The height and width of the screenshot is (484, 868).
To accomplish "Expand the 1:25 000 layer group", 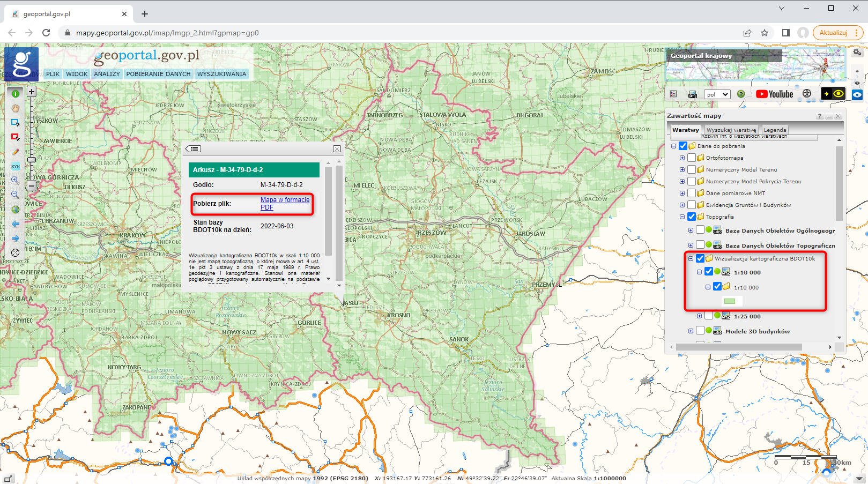I will point(699,316).
